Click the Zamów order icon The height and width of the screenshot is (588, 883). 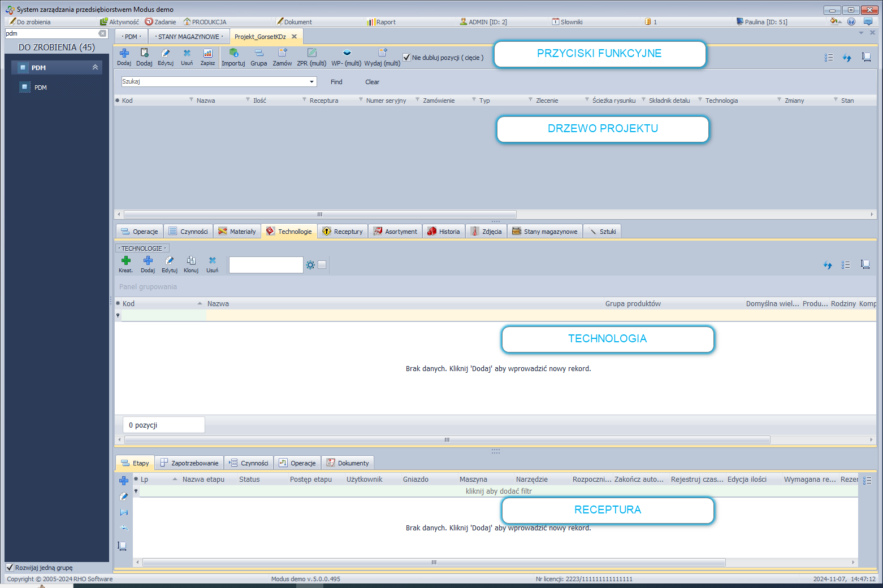[282, 53]
